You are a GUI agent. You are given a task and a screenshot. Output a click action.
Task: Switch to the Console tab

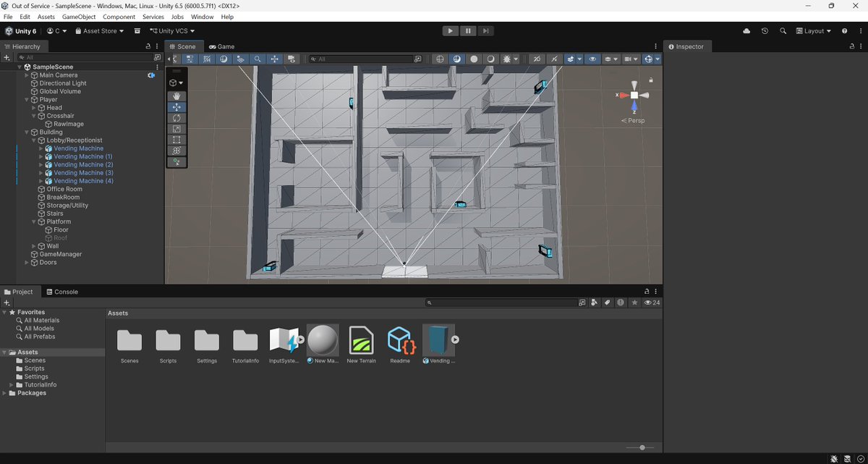click(x=61, y=292)
